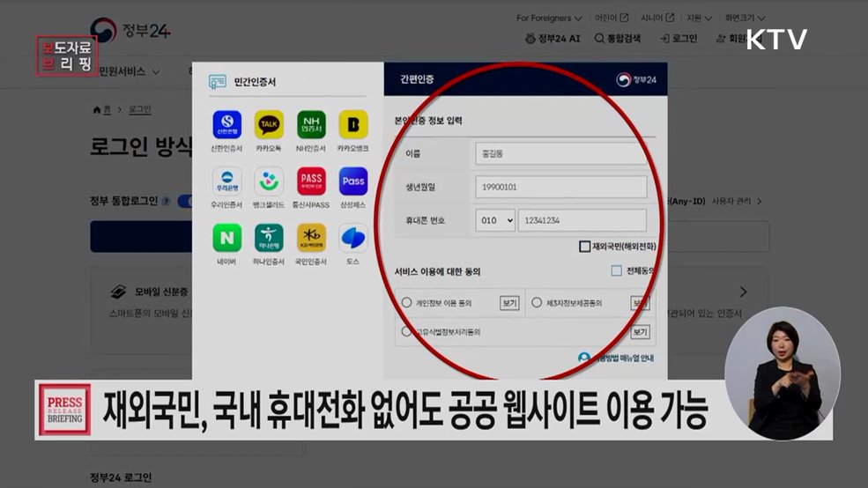The width and height of the screenshot is (868, 488).
Task: Open the 이용방법 매뉴얼 안내 link
Action: (616, 358)
